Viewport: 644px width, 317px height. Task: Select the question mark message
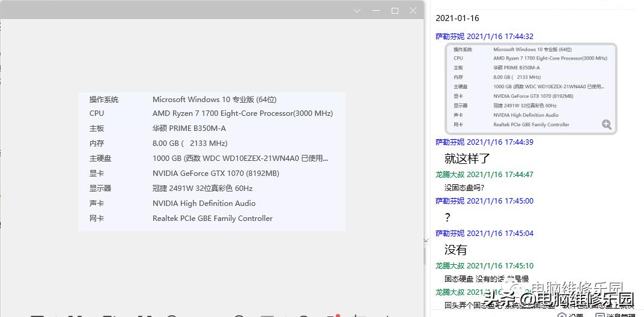click(x=448, y=217)
